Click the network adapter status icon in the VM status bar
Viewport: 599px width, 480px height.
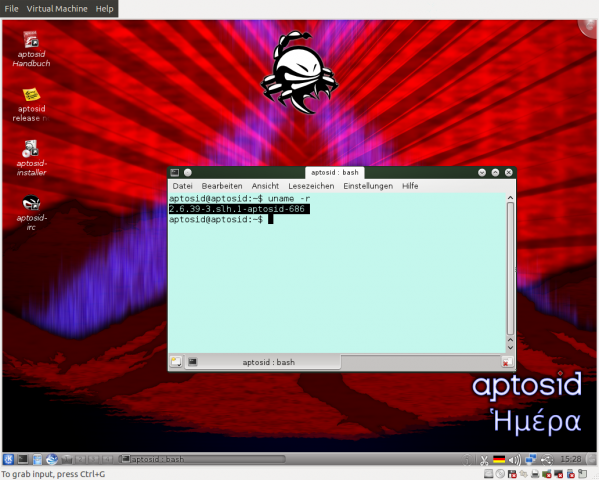(524, 474)
